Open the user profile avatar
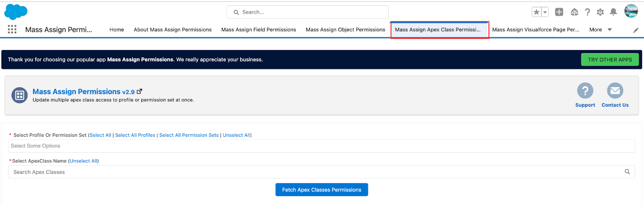The image size is (644, 205). point(631,11)
